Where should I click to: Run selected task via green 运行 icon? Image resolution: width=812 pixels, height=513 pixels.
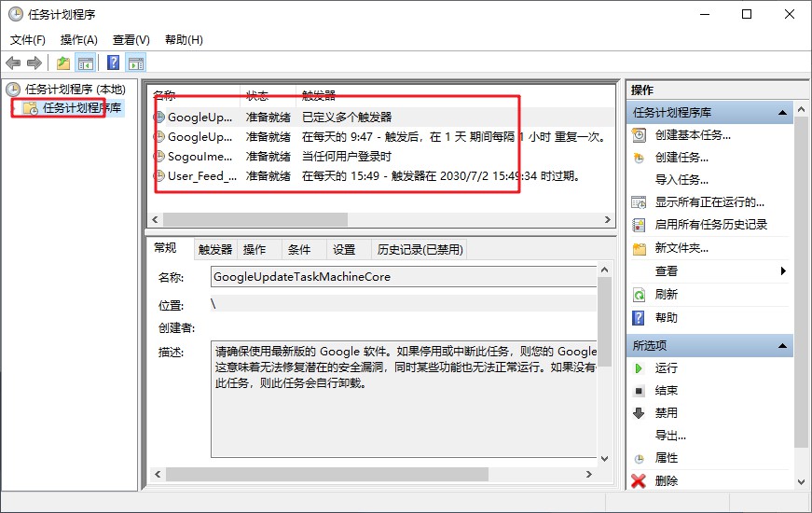pos(666,368)
